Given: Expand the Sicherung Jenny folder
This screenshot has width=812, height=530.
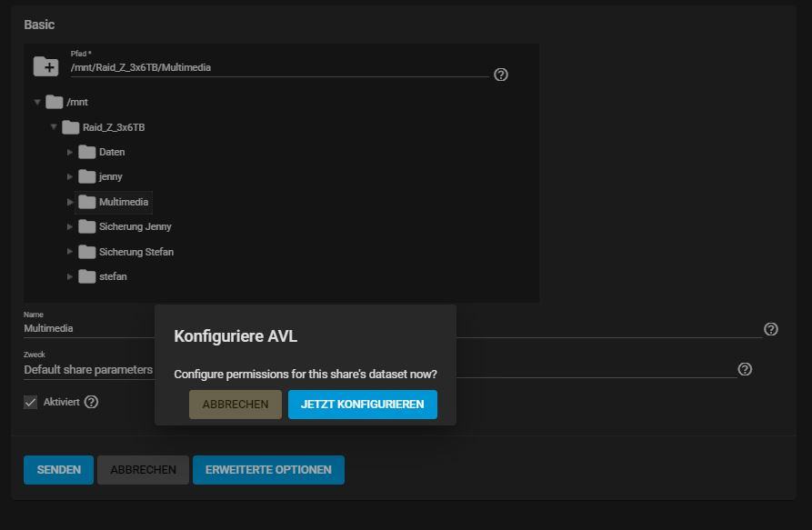Looking at the screenshot, I should click(x=70, y=226).
